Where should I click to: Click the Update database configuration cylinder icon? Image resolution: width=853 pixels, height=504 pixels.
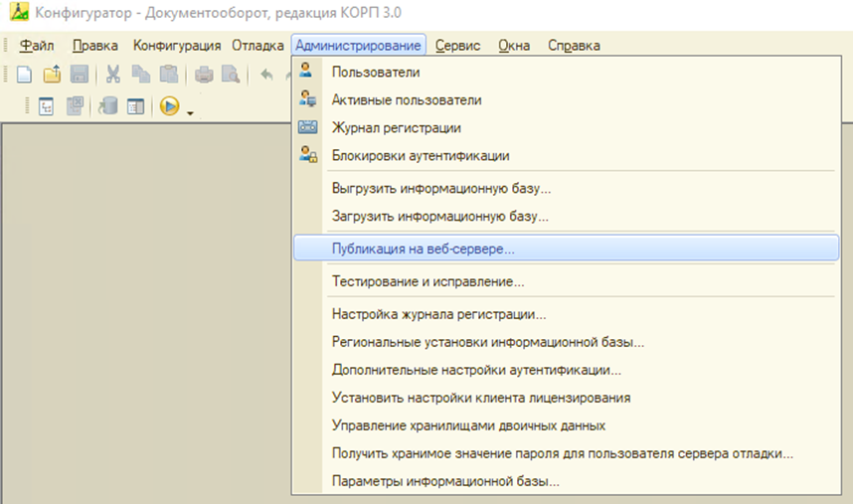coord(107,106)
